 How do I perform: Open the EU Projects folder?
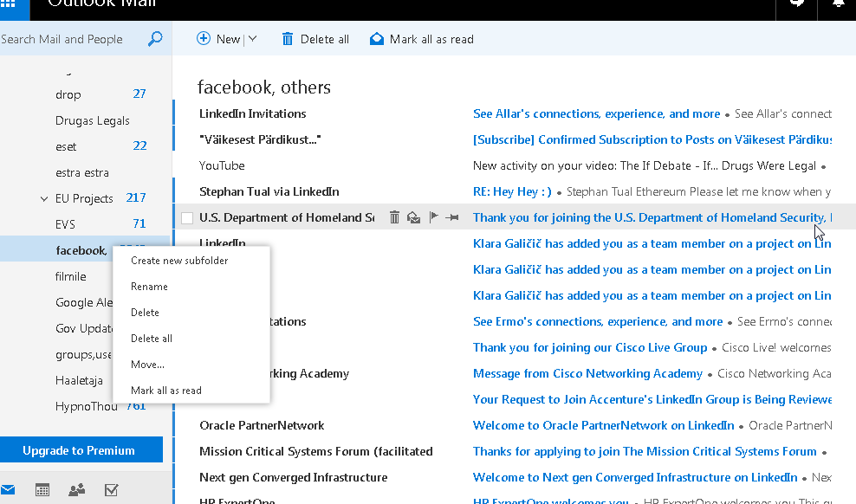(x=84, y=198)
